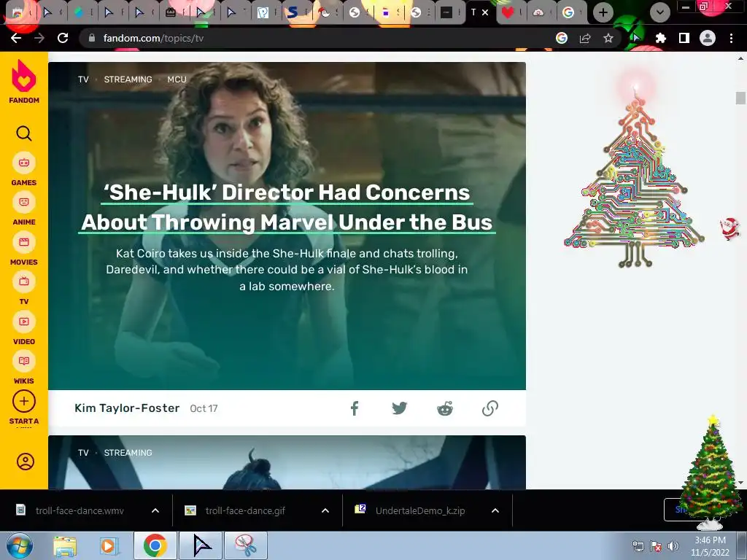Open the user profile icon in sidebar
Screen dimensions: 747x560
click(x=26, y=462)
